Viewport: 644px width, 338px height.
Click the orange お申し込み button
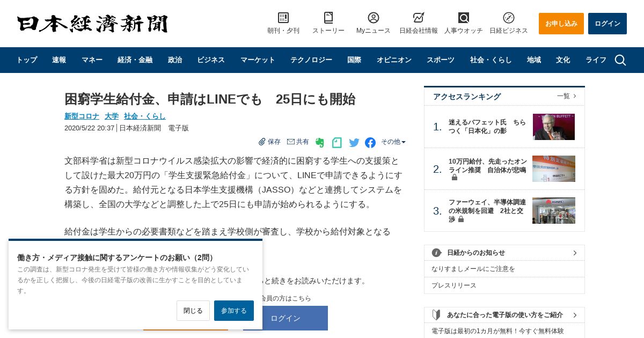tap(561, 24)
